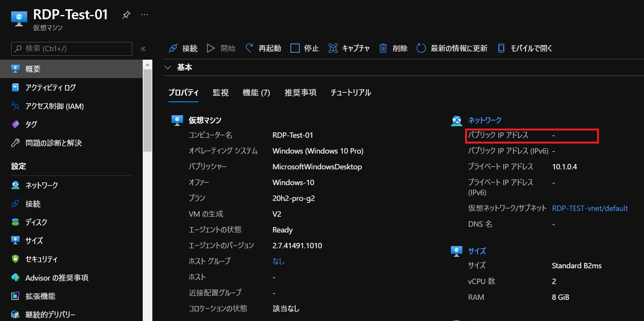Viewport: 644px width, 321px height.
Task: Click the sidebar 接続 plug icon
Action: point(15,204)
